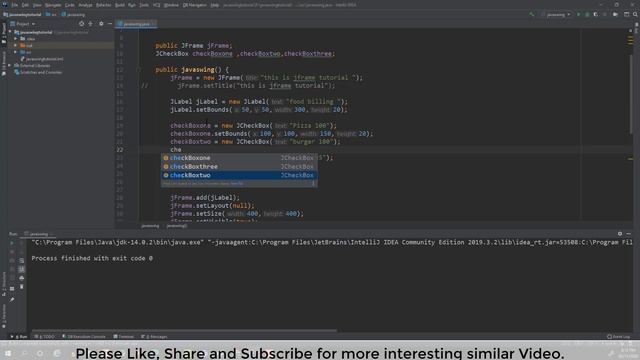This screenshot has height=360, width=640.
Task: Hide the Run panel with minus icon
Action: point(629,234)
